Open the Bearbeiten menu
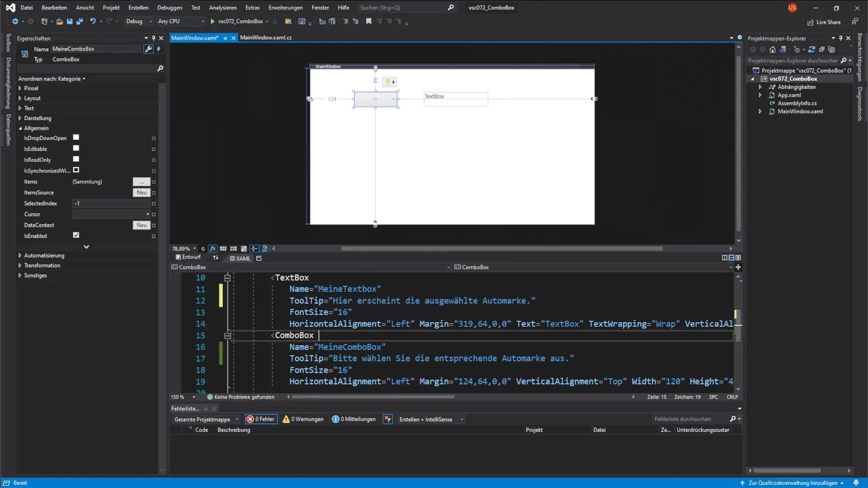This screenshot has height=488, width=868. pos(54,8)
